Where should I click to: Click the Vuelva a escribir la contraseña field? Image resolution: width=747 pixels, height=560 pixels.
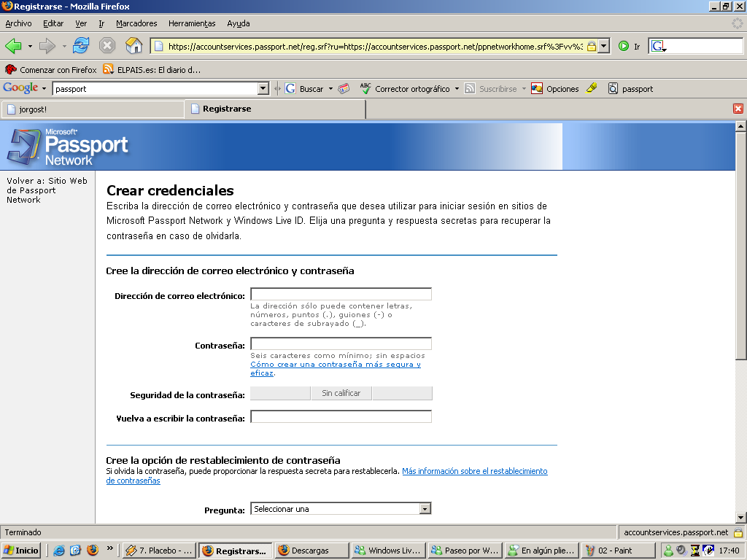pyautogui.click(x=341, y=416)
